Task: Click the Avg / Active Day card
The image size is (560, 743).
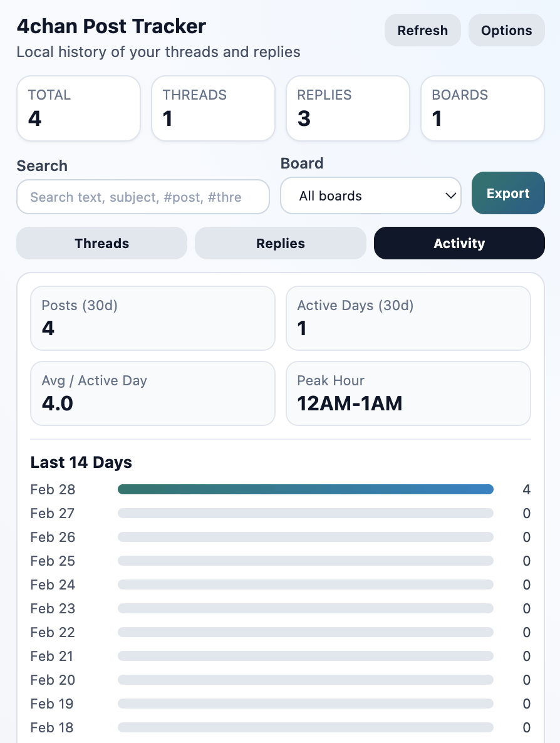Action: [x=153, y=393]
